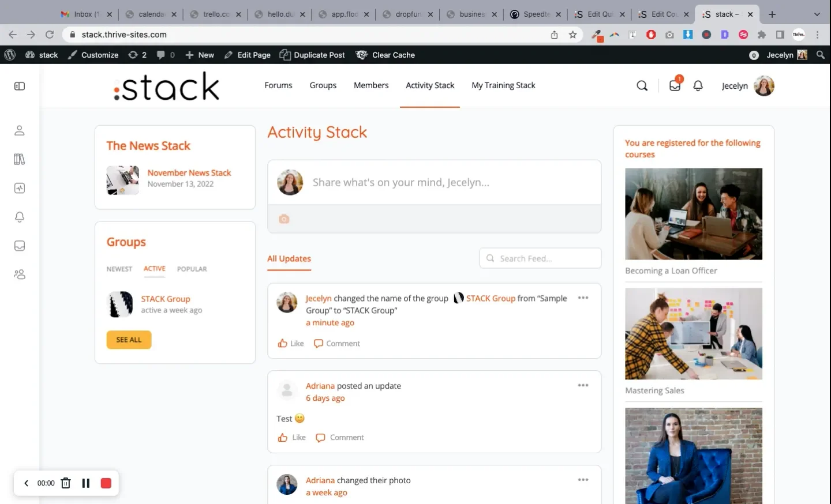The width and height of the screenshot is (831, 504).
Task: Open options for Jecelyn's post
Action: (x=583, y=298)
